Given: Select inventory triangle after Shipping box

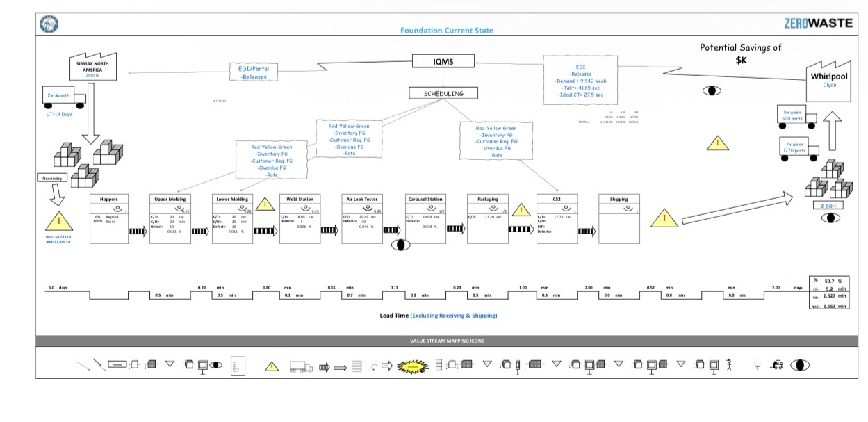Looking at the screenshot, I should click(664, 218).
